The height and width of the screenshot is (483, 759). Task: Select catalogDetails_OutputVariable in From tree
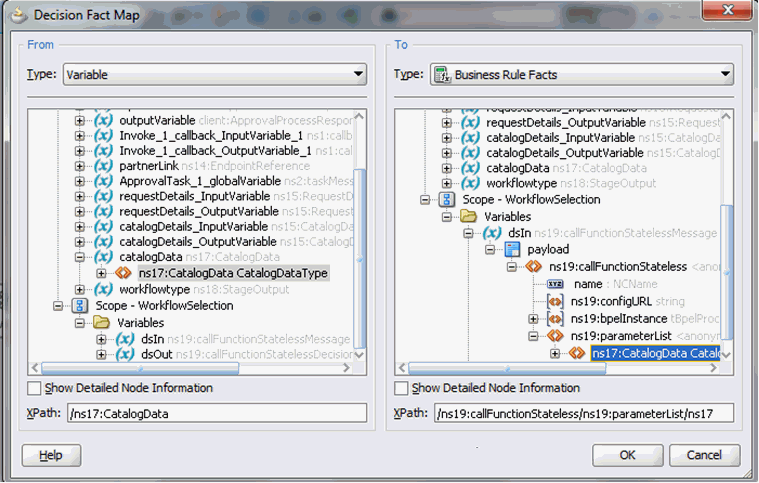198,242
